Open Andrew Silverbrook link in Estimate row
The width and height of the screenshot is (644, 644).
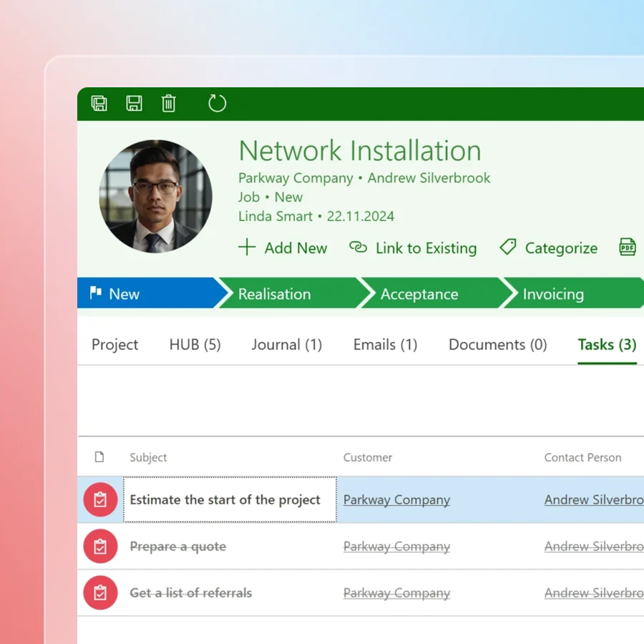click(x=594, y=500)
